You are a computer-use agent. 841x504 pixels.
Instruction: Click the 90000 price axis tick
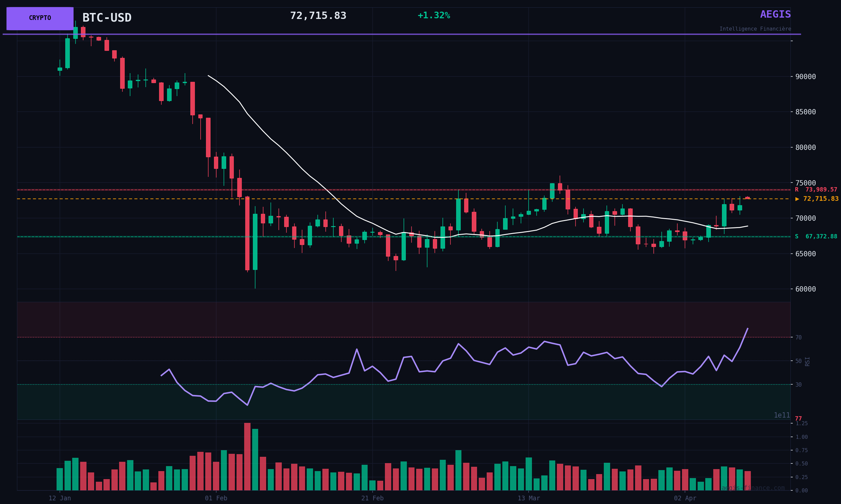805,77
